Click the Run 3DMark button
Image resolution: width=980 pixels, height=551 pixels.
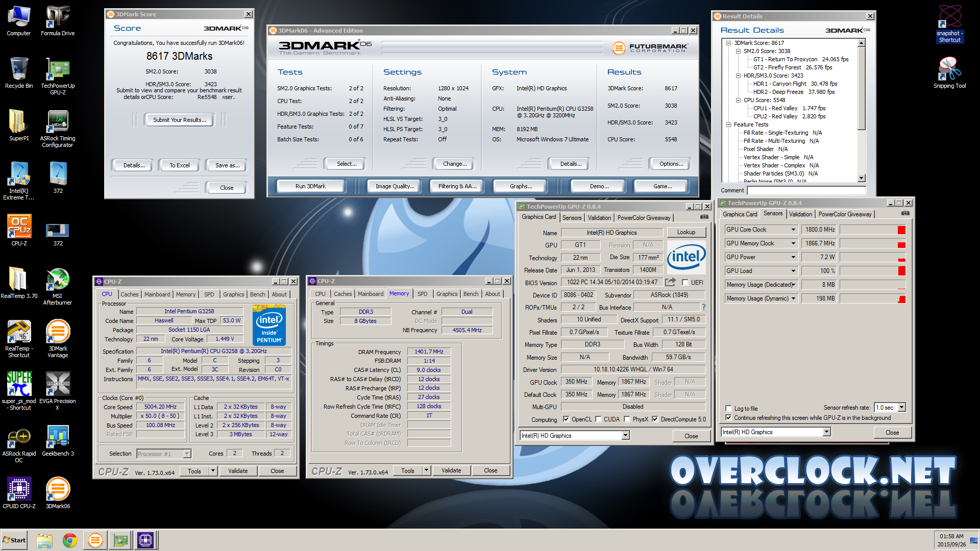pos(310,186)
